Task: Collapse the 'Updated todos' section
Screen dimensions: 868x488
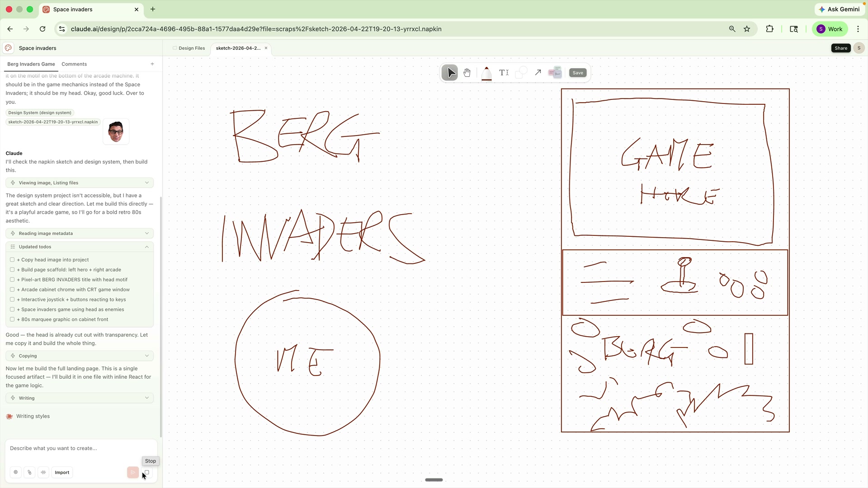Action: 146,247
